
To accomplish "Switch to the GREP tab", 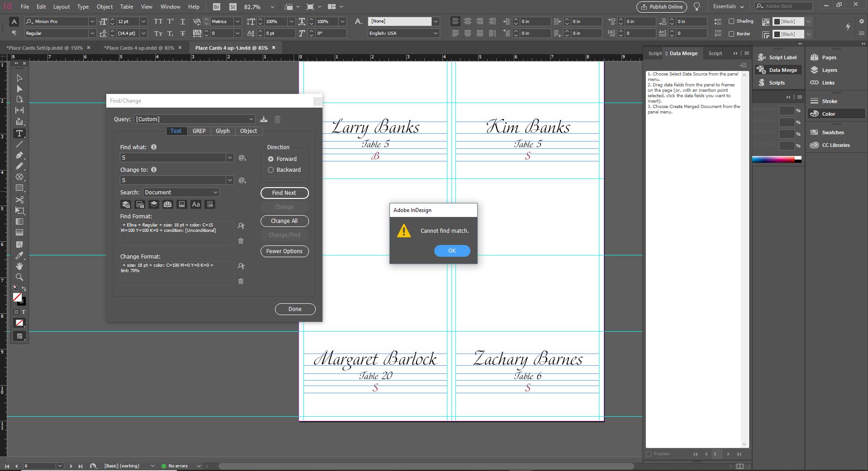I will point(199,131).
